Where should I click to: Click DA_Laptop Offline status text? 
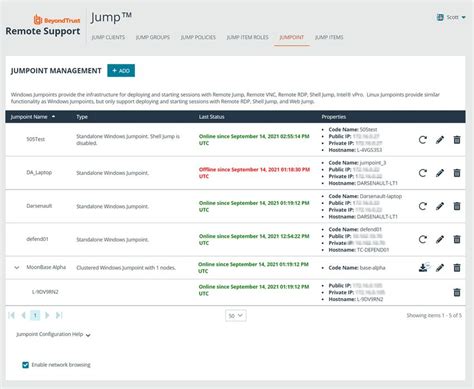tap(254, 173)
